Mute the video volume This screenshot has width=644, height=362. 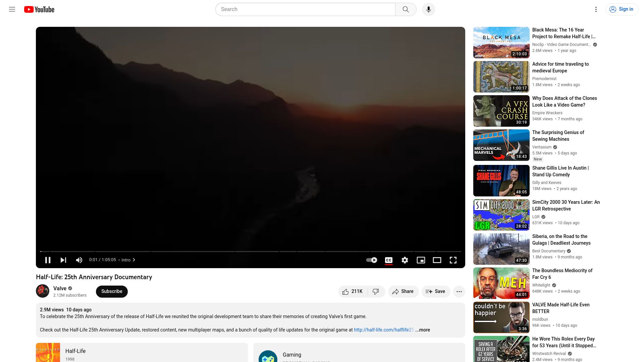click(79, 260)
